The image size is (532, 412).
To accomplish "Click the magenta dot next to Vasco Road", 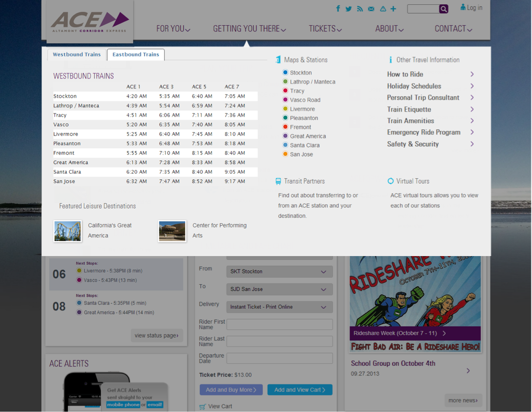I will [285, 100].
